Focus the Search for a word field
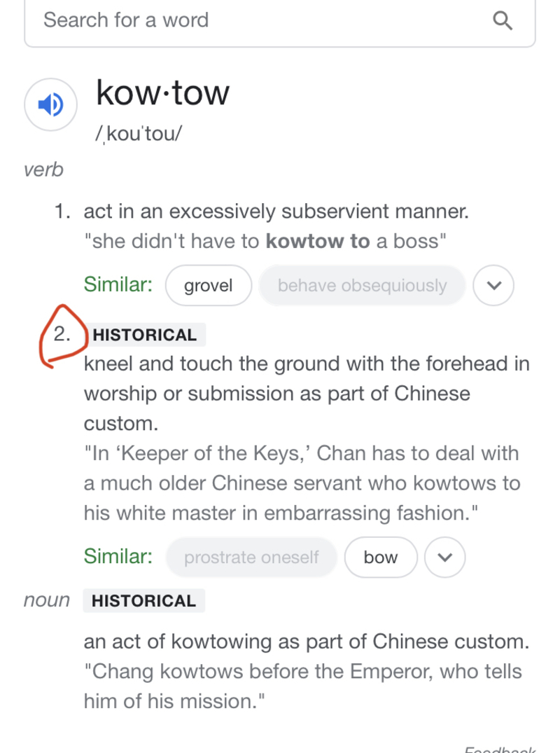 click(x=280, y=20)
